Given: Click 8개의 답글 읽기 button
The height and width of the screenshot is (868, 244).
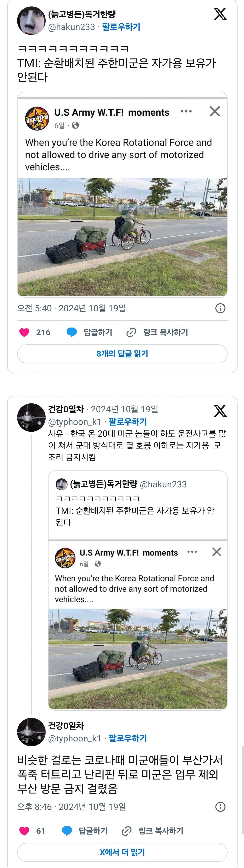Looking at the screenshot, I should click(x=122, y=354).
